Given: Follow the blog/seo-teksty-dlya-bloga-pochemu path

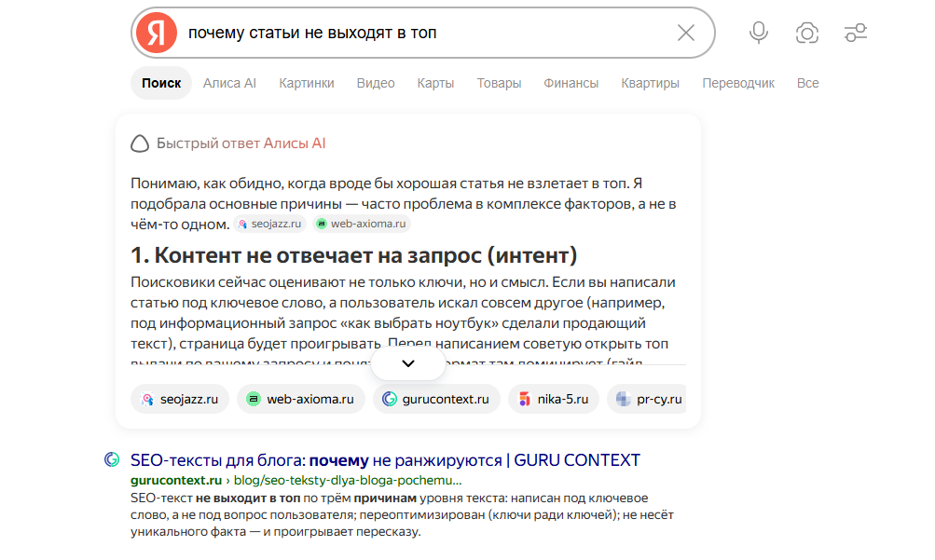Looking at the screenshot, I should (x=348, y=480).
